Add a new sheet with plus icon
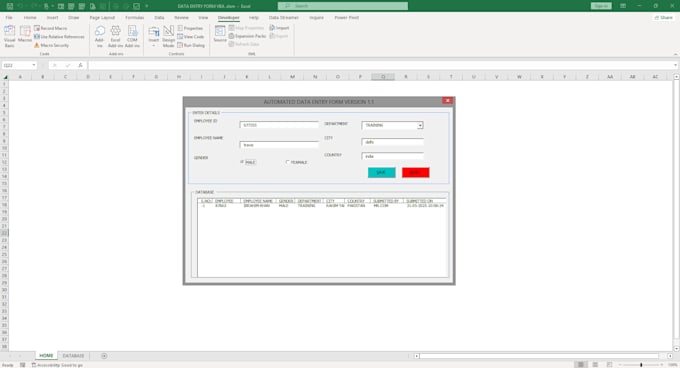Screen dimensions: 680x368 point(104,356)
